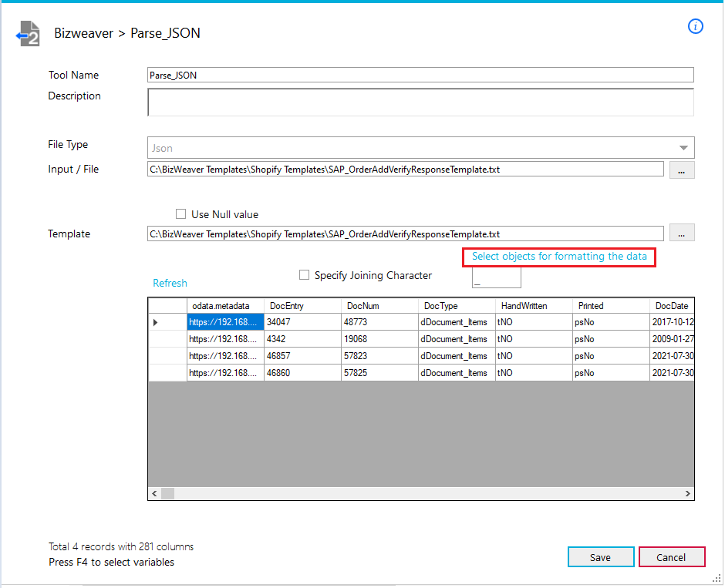
Task: Click the grid's scroll right arrow
Action: pos(687,493)
